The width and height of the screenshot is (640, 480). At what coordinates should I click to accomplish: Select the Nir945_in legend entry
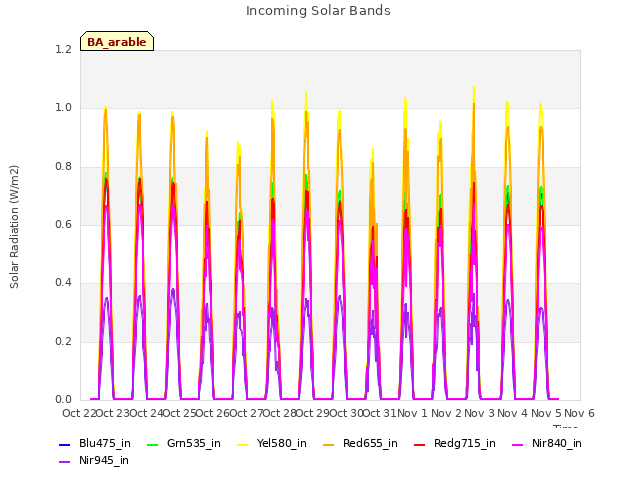pyautogui.click(x=94, y=460)
